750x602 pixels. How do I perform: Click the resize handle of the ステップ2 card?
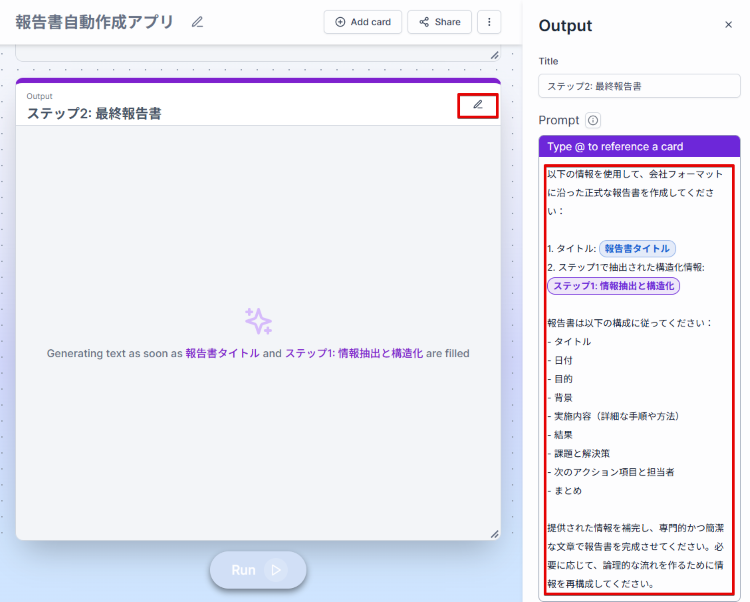point(493,534)
